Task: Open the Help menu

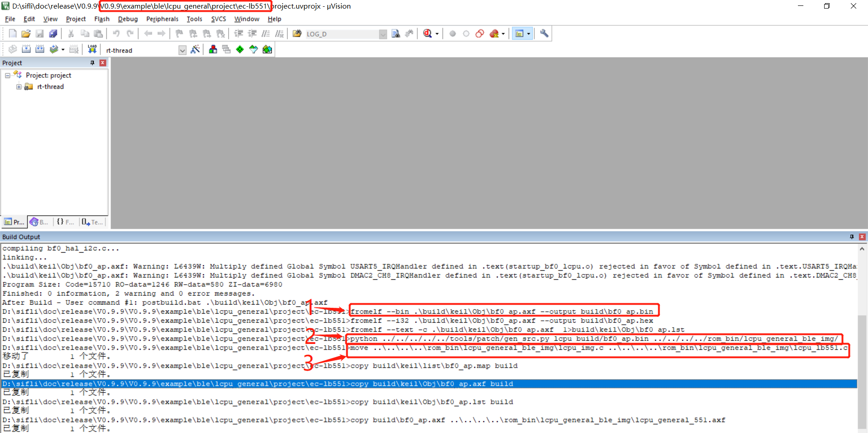Action: point(274,19)
